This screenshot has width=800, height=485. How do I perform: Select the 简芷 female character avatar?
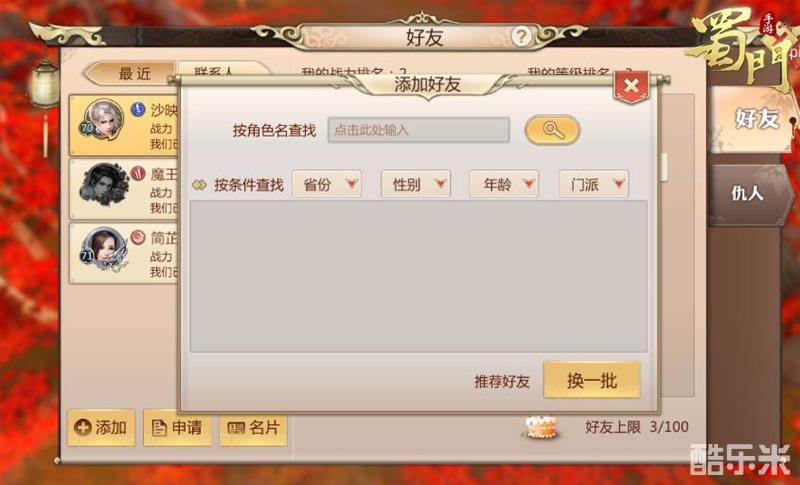tap(104, 249)
